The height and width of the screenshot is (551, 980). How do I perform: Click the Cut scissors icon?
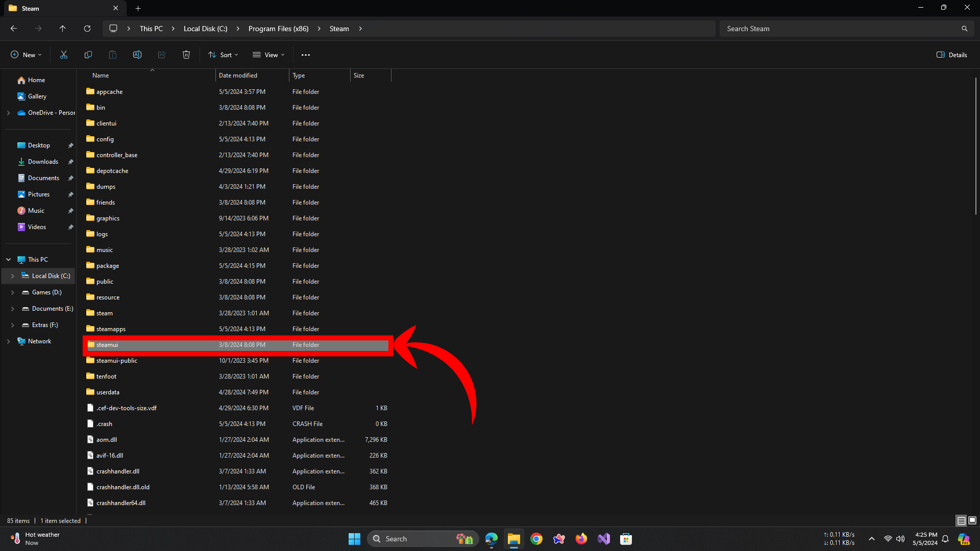tap(64, 55)
